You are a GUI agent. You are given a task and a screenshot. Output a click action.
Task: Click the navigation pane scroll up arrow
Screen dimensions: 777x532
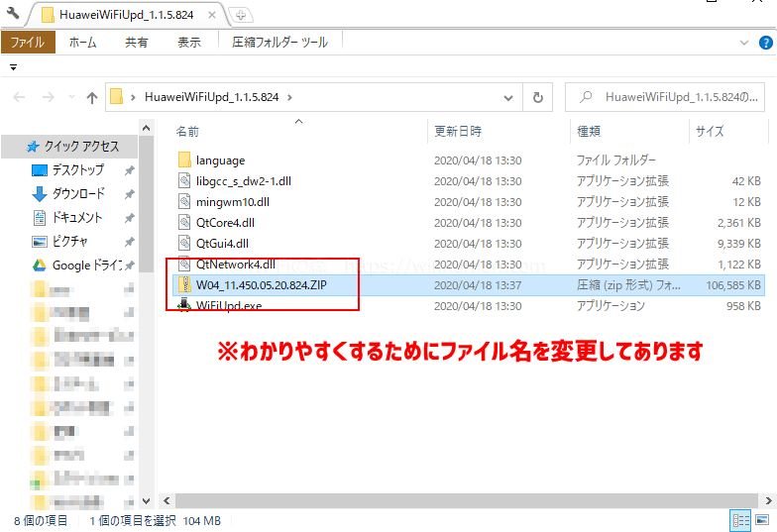coord(147,129)
